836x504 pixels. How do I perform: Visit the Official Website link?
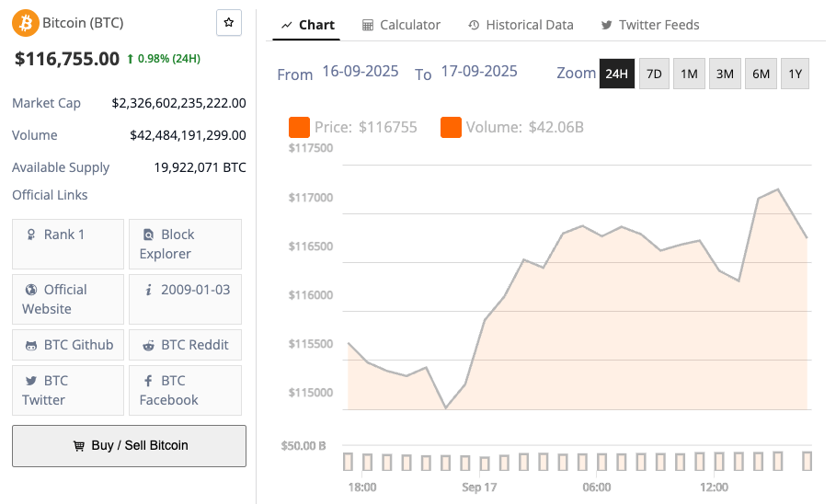point(68,299)
